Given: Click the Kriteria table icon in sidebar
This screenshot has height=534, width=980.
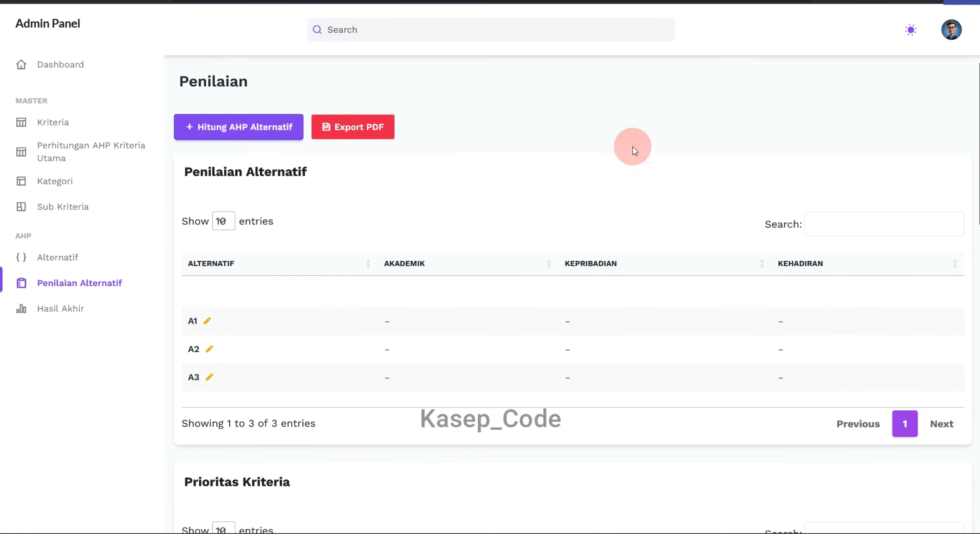Looking at the screenshot, I should tap(21, 122).
